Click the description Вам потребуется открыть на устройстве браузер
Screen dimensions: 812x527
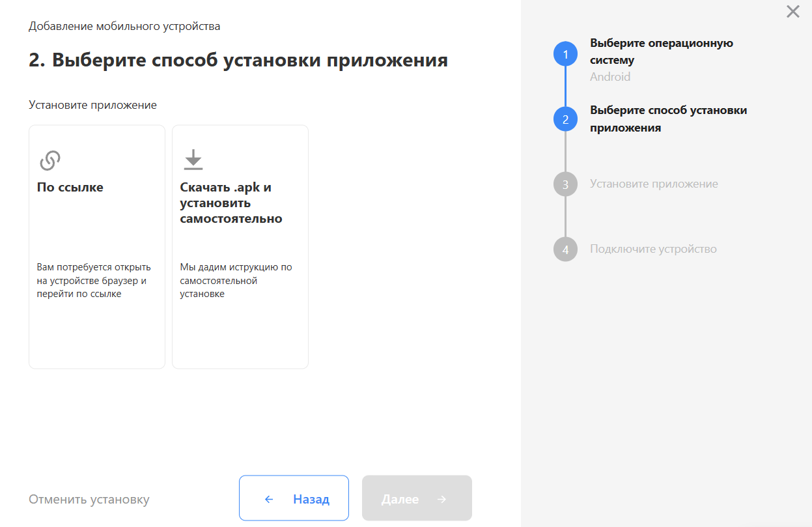pyautogui.click(x=94, y=281)
